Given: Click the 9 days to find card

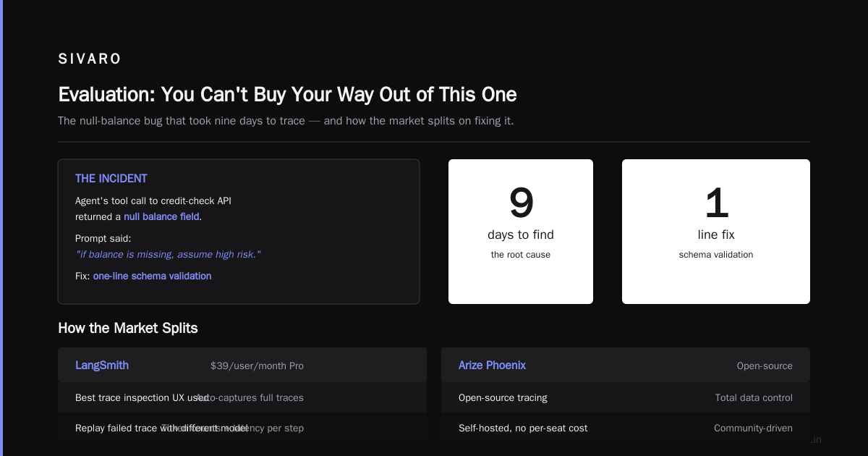Looking at the screenshot, I should pos(521,232).
